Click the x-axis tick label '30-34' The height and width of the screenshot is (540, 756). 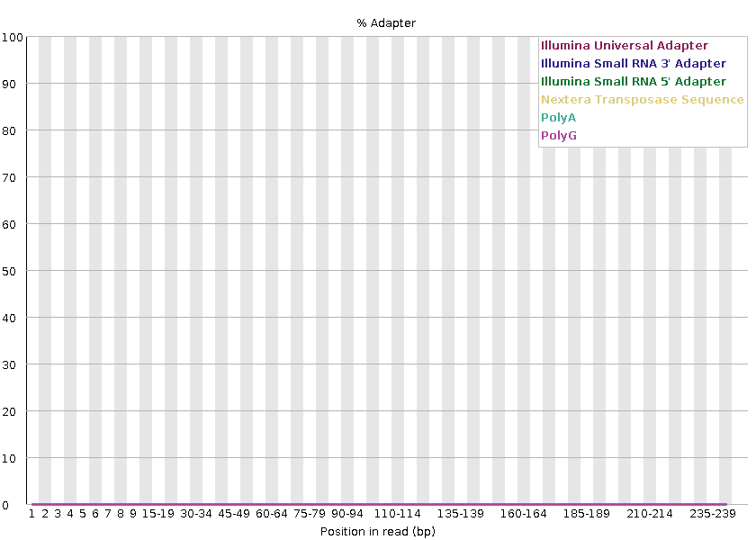[x=196, y=514]
